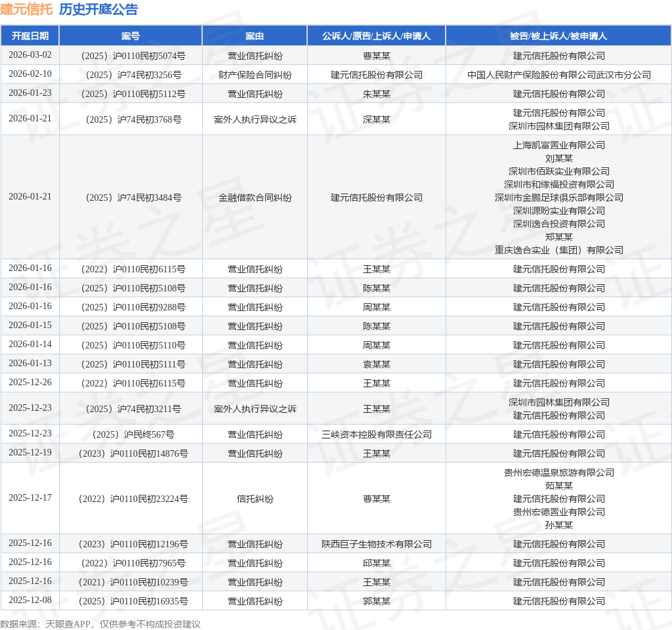Click cause 金融借款合同纠纷
The height and width of the screenshot is (630, 672).
(x=255, y=198)
